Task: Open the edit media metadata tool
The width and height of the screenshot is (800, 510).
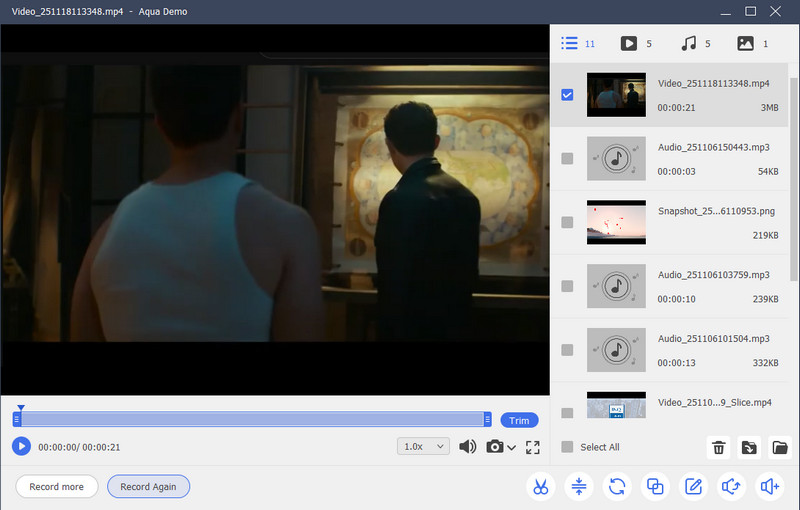Action: click(693, 487)
